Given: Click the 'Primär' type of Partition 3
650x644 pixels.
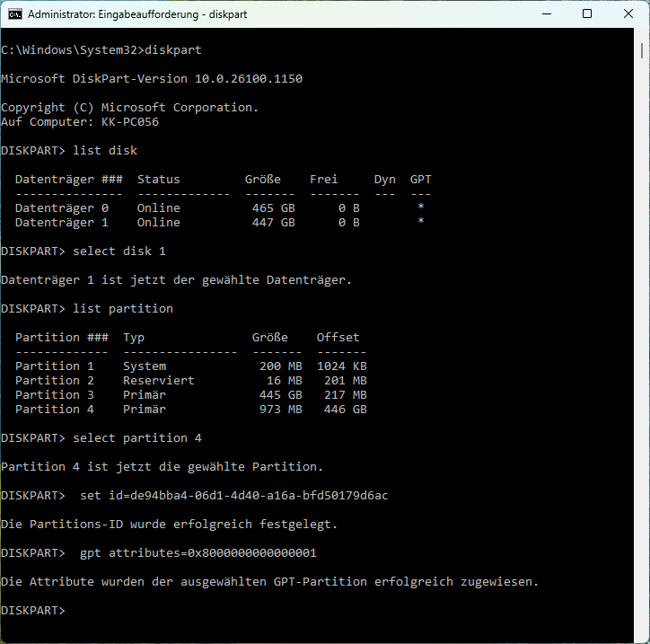Looking at the screenshot, I should (x=145, y=395).
